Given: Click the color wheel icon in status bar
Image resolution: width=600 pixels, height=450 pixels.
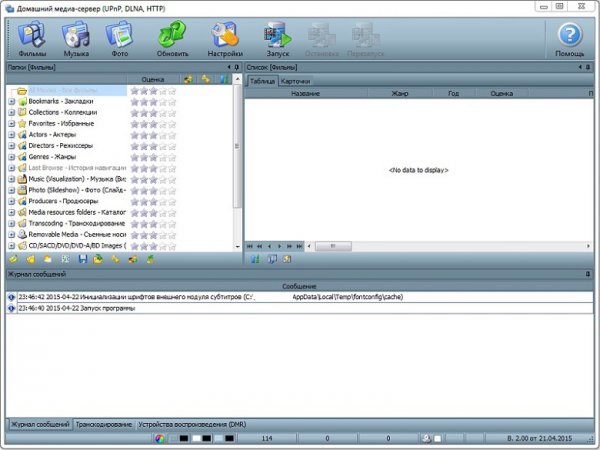Looking at the screenshot, I should click(x=159, y=438).
